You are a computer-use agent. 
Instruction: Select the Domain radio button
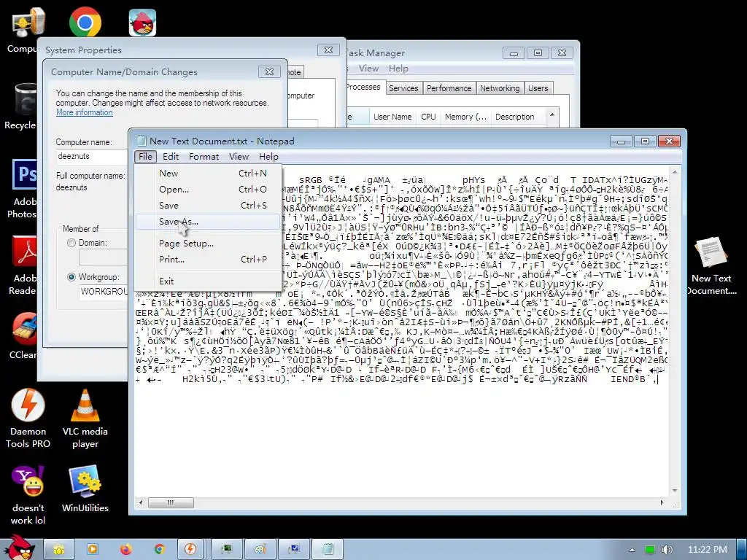pyautogui.click(x=71, y=243)
